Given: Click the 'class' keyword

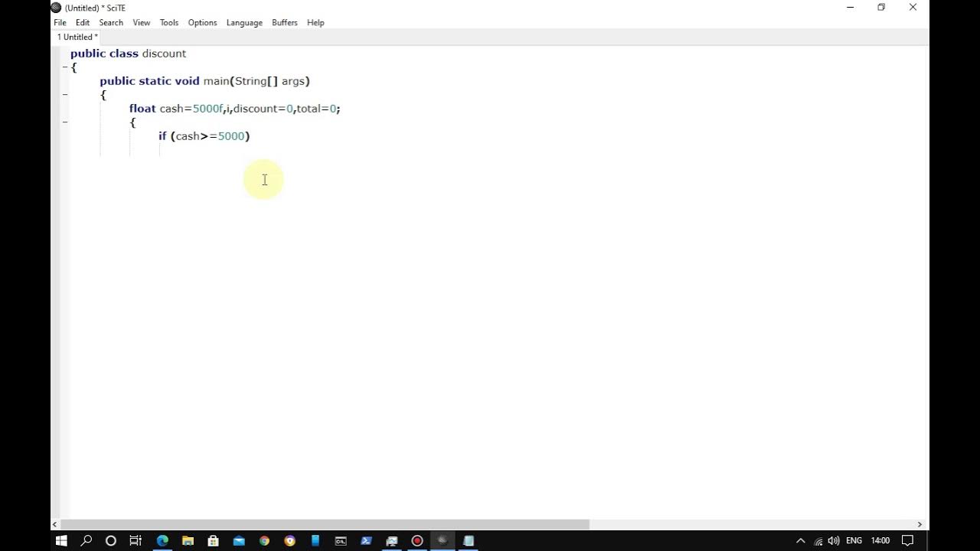Looking at the screenshot, I should (x=124, y=54).
